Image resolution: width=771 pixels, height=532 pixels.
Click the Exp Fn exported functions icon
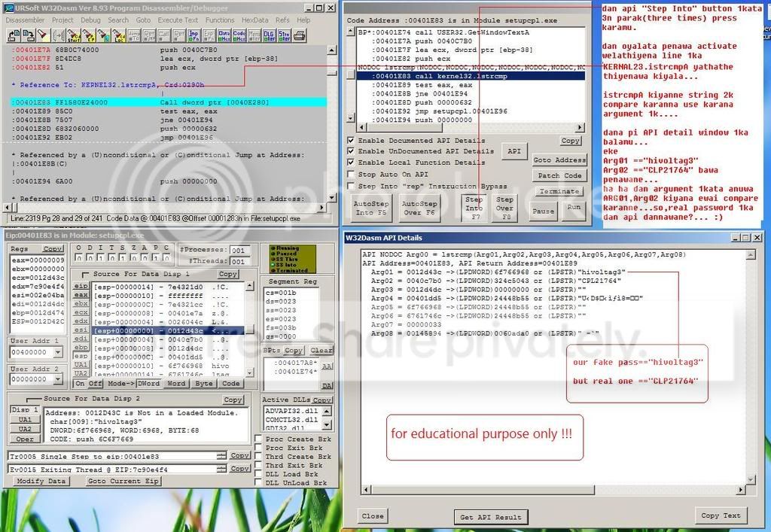[209, 35]
